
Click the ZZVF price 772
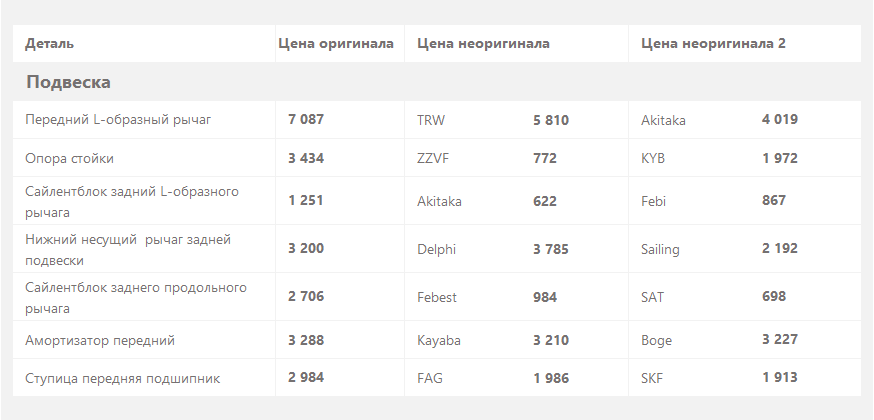[x=545, y=158]
